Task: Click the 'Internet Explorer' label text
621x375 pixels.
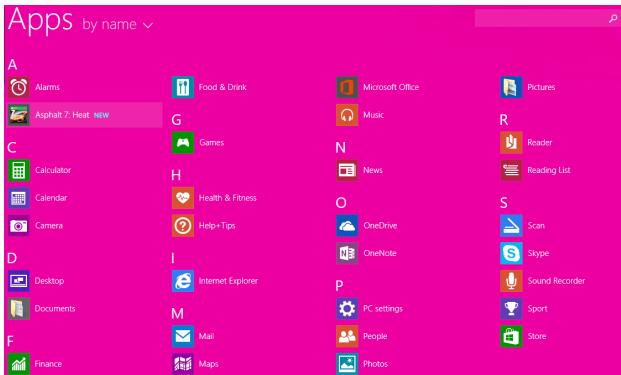Action: [x=228, y=281]
